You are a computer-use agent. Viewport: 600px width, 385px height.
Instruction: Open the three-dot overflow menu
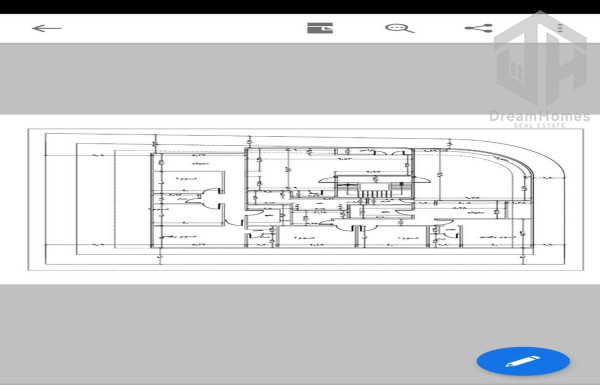560,28
